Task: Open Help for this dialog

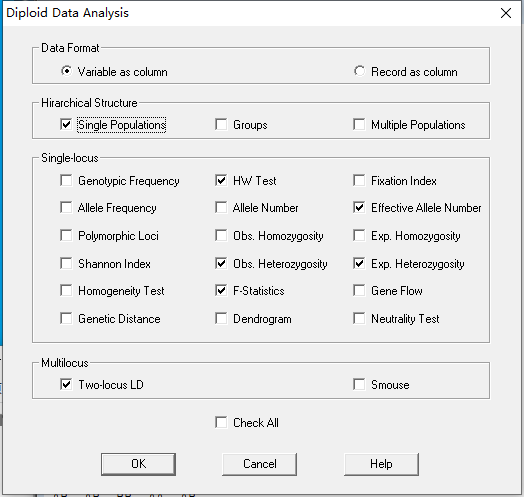Action: pos(381,464)
